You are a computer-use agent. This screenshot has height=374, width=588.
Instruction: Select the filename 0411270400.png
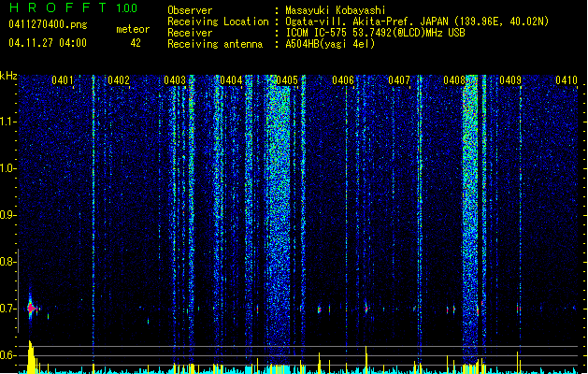pos(48,24)
